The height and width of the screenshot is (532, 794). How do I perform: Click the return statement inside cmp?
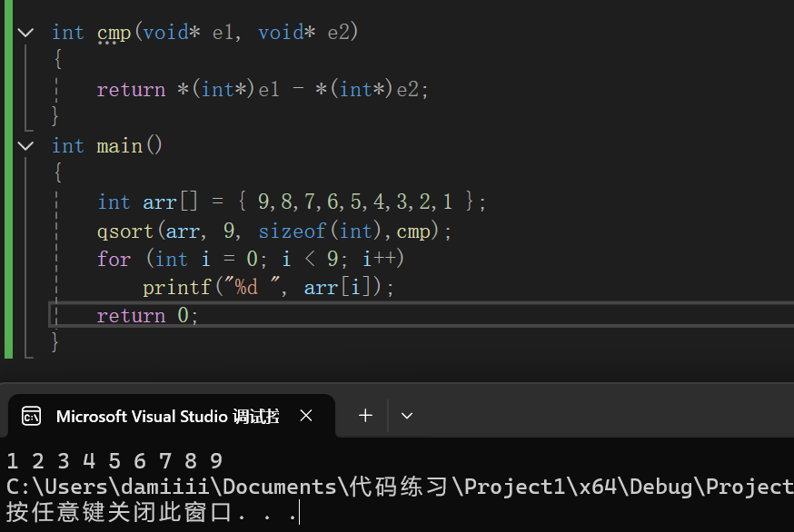263,90
